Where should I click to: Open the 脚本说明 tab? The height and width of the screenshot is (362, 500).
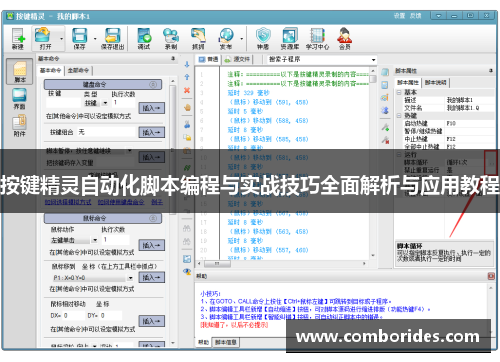[436, 82]
